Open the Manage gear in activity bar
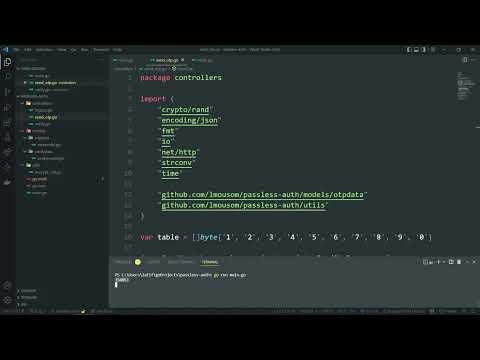 [x=7, y=300]
